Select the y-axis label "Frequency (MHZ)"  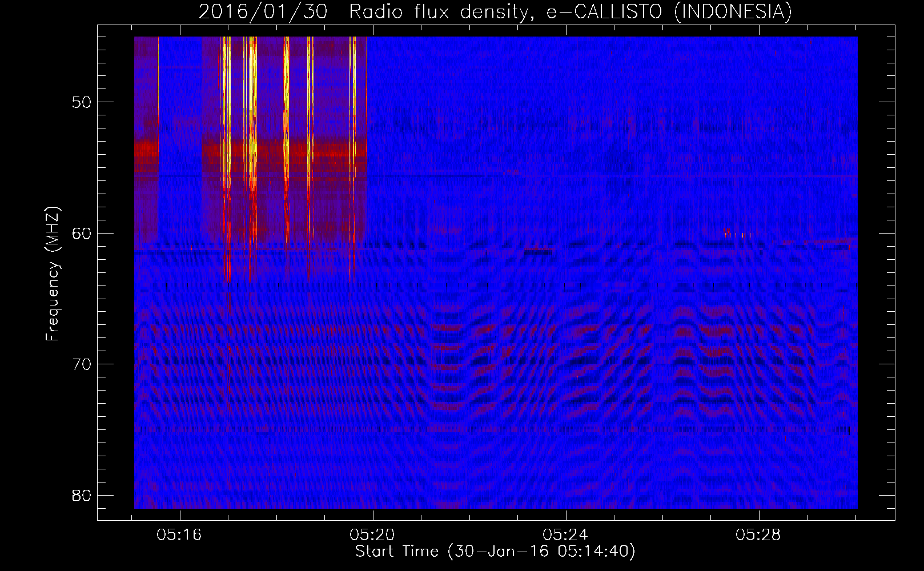pos(53,274)
